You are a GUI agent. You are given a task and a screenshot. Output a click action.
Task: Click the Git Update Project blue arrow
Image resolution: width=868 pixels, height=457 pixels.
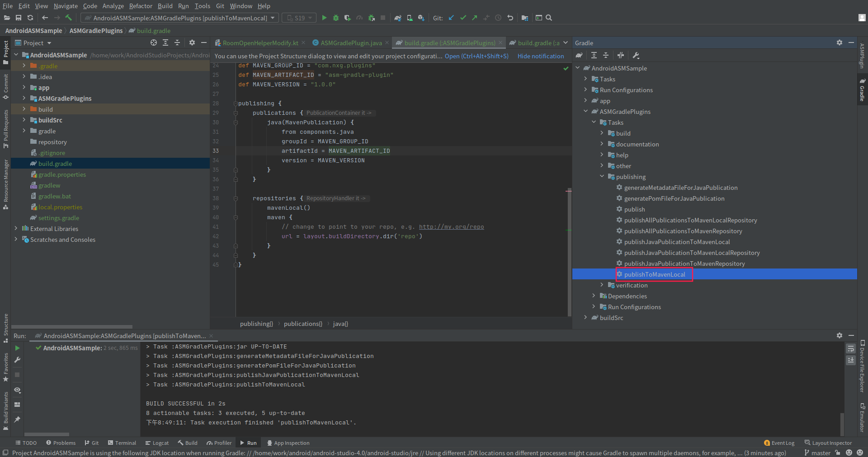point(451,18)
